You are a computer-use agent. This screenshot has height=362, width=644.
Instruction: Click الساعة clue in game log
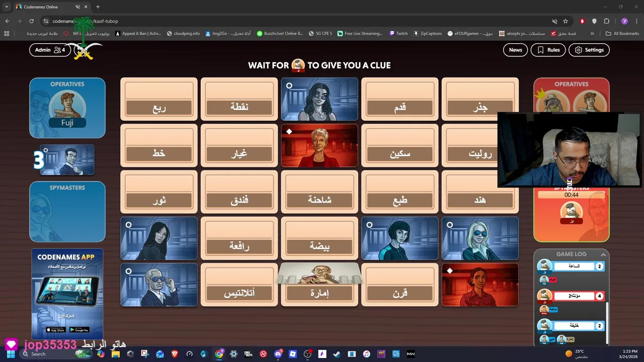tap(574, 266)
